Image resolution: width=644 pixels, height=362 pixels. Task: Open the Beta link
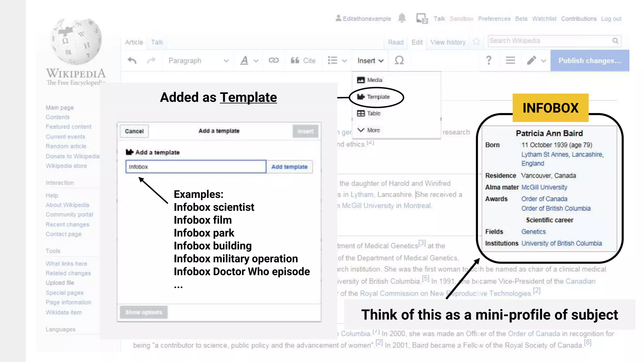click(521, 19)
